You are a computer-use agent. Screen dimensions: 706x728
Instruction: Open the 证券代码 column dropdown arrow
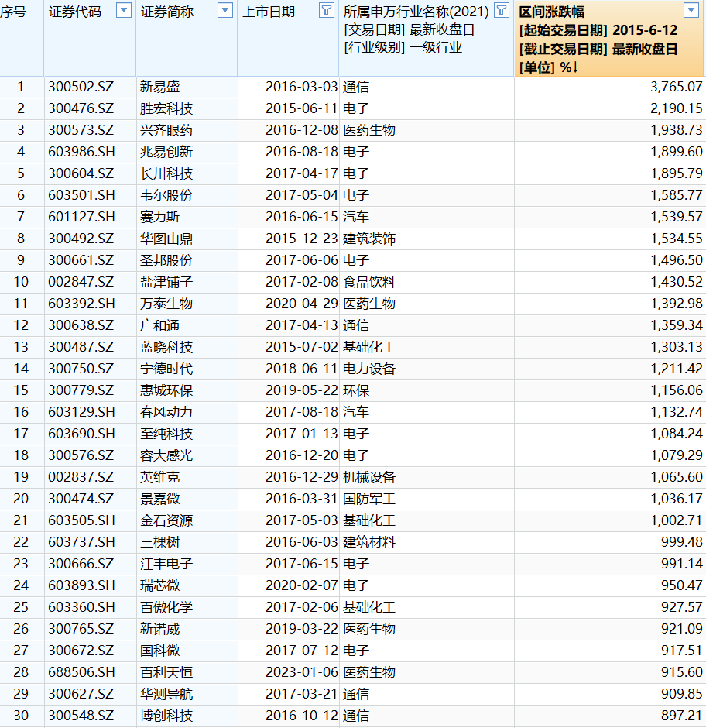[x=123, y=10]
